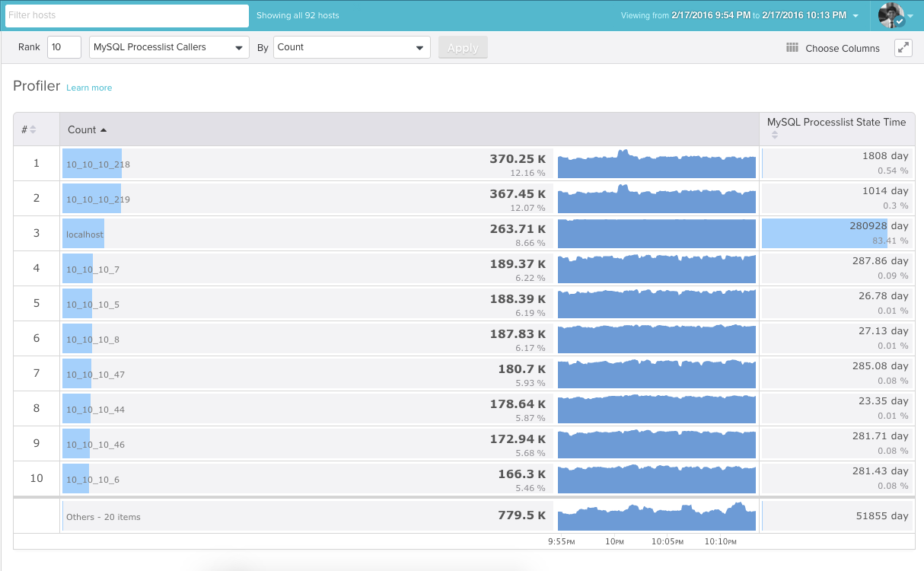Click the Apply button
The image size is (924, 571).
coord(463,47)
